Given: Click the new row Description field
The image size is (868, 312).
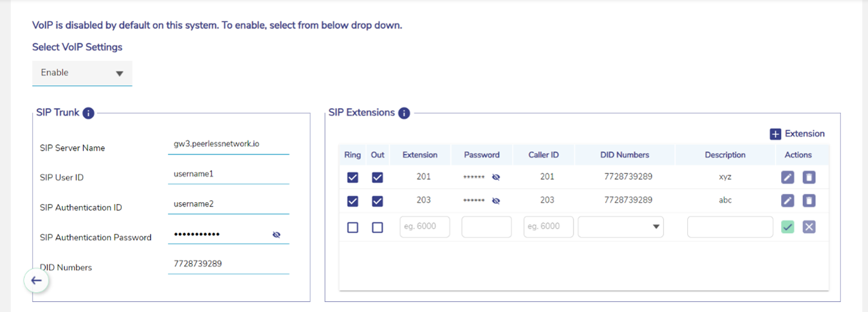Looking at the screenshot, I should tap(730, 227).
